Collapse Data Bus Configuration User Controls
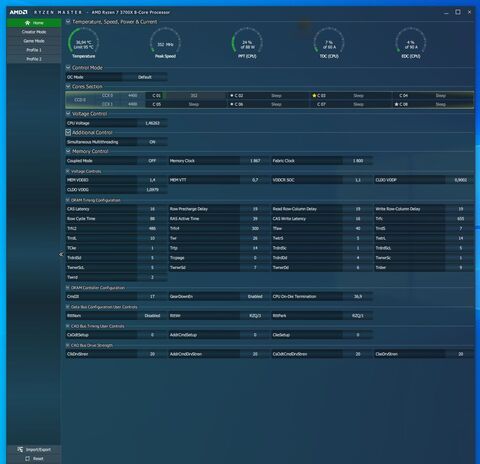Screen dimensions: 480x464 point(68,307)
